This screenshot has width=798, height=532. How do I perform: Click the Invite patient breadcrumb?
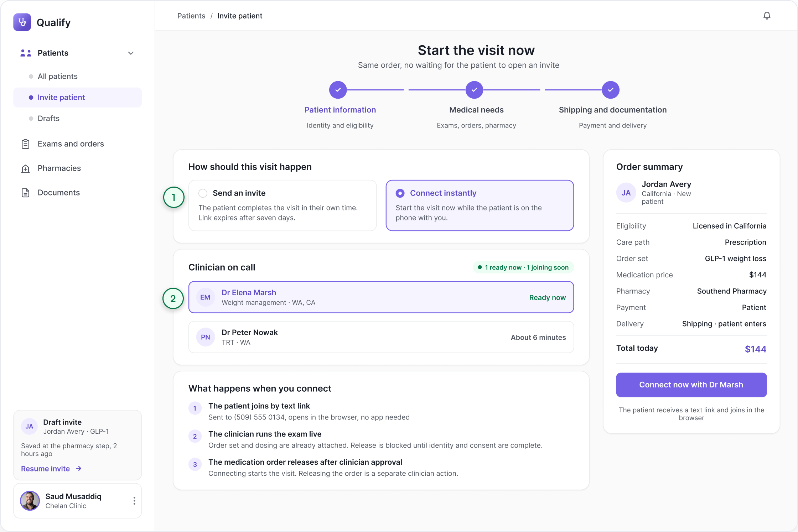point(240,16)
